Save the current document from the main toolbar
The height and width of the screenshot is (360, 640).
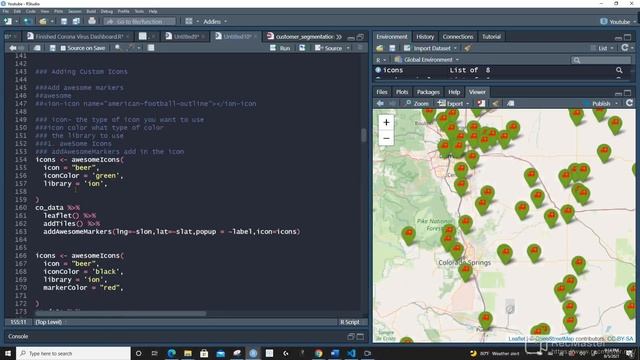point(64,21)
